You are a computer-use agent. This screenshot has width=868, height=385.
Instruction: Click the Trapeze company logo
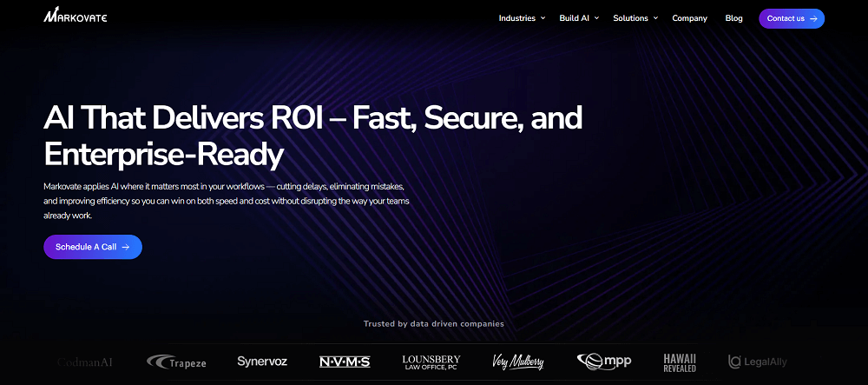click(176, 361)
